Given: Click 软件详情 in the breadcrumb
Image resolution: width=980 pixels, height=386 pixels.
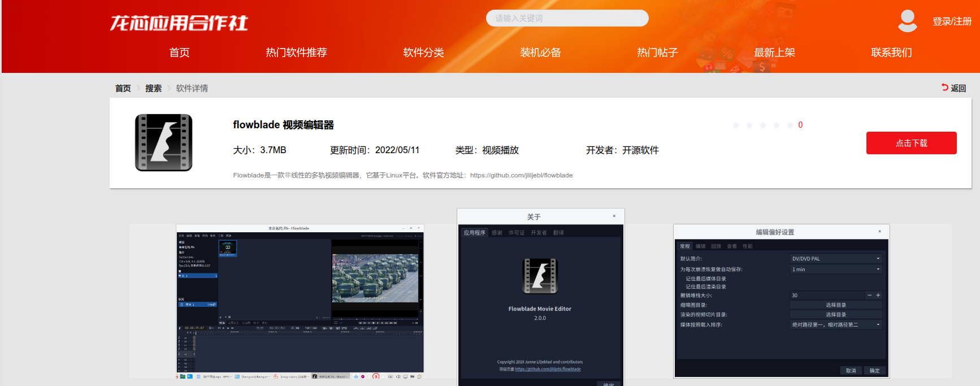Looking at the screenshot, I should coord(192,88).
